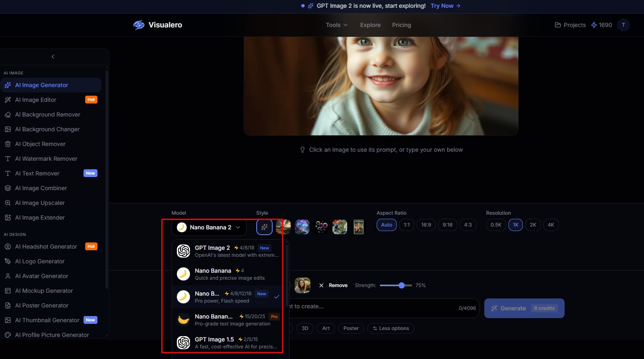This screenshot has width=644, height=359.
Task: Select the comic collage style thumbnail
Action: [340, 227]
